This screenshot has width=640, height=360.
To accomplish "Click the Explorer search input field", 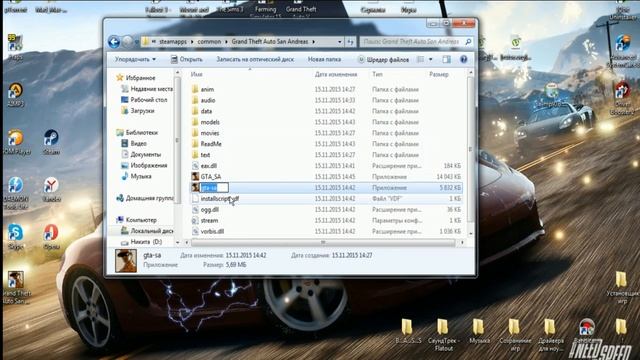I will (411, 42).
